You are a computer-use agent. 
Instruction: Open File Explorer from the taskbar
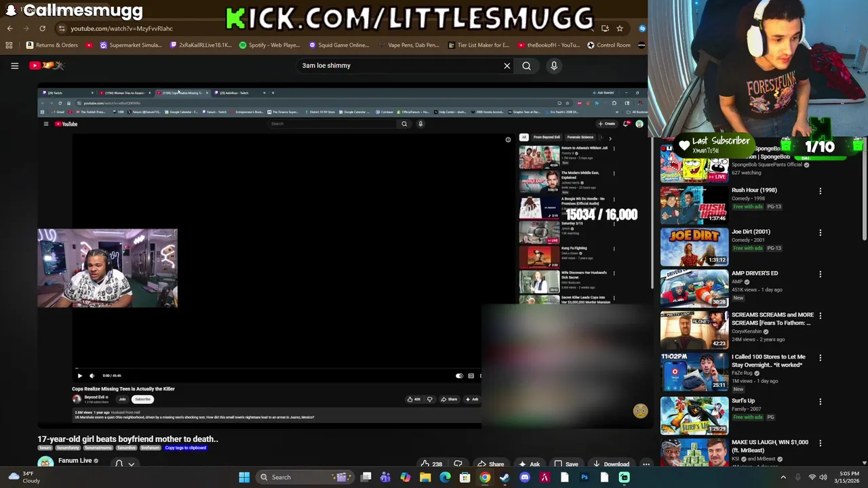click(425, 477)
